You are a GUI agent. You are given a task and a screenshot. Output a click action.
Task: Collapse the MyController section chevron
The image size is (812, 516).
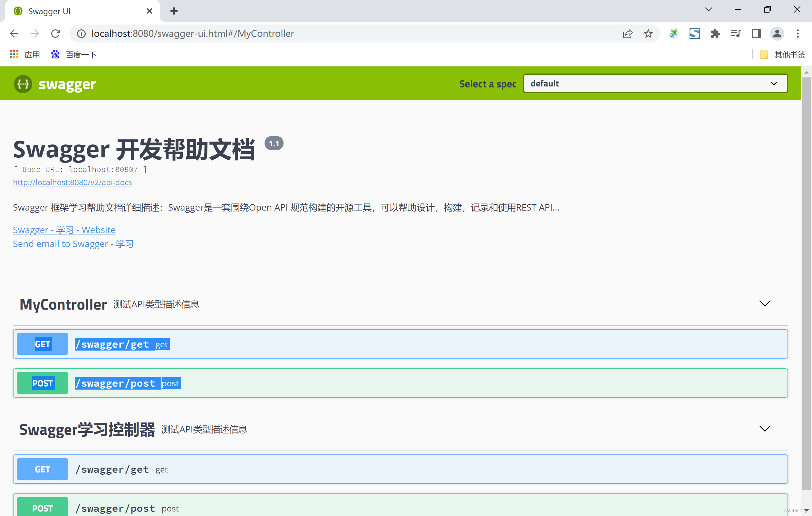764,303
